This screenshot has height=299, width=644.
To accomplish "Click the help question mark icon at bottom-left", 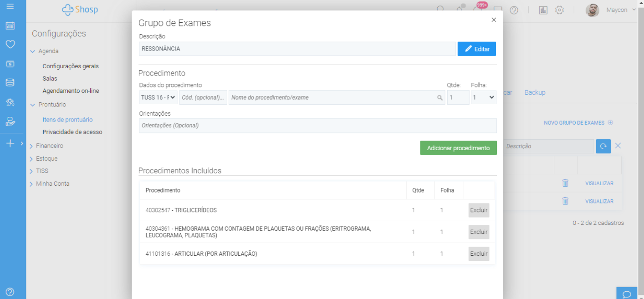I will click(x=10, y=292).
